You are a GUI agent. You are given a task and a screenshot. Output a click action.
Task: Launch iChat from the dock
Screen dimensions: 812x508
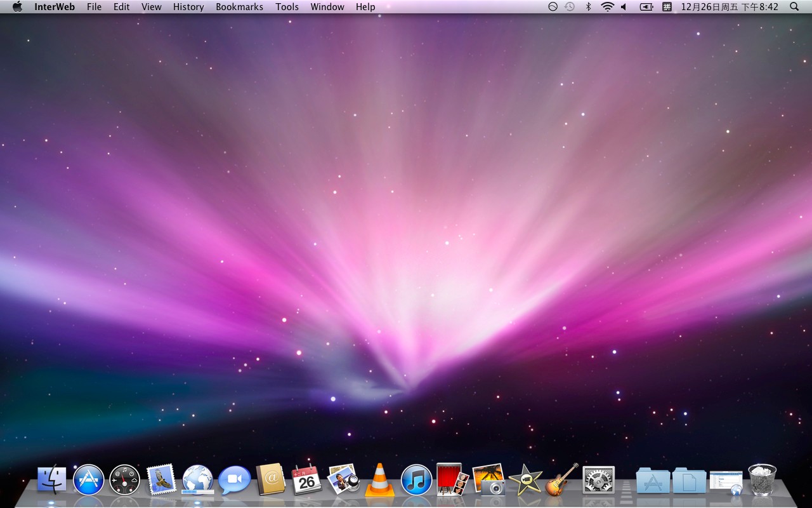234,480
